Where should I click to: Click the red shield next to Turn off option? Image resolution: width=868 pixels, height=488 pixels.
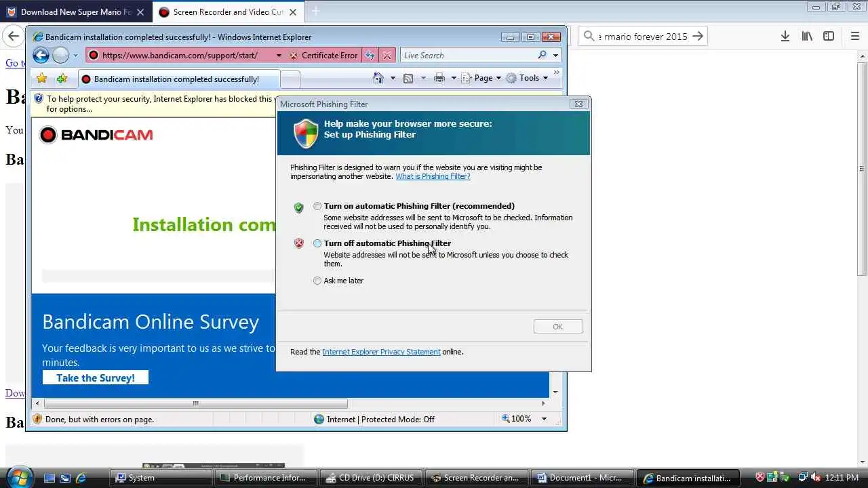298,243
